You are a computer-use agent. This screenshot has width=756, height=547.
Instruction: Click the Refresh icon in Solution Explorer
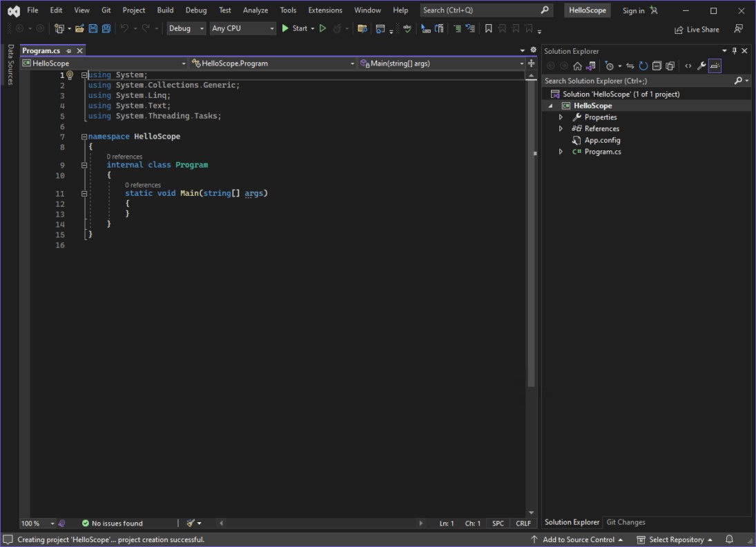(x=643, y=66)
